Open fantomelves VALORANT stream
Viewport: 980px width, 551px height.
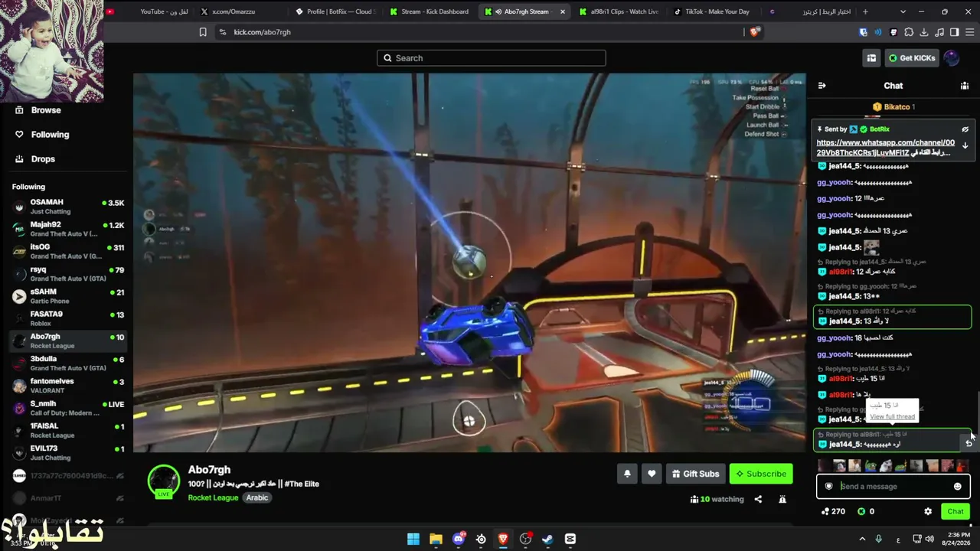(x=67, y=386)
